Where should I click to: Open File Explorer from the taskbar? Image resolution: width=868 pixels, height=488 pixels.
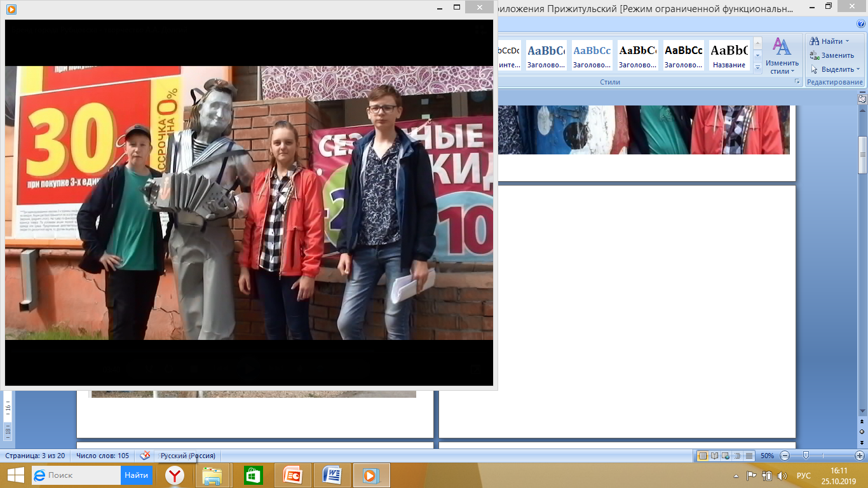point(212,475)
